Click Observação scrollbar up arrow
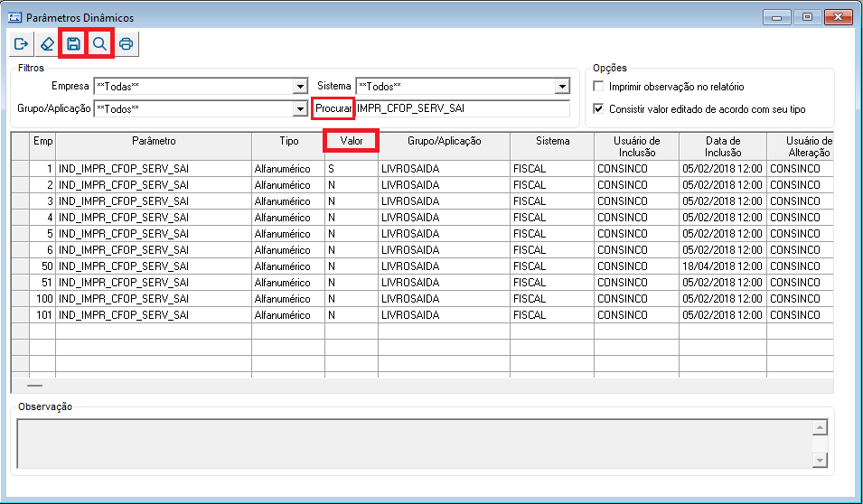863x504 pixels. [820, 427]
